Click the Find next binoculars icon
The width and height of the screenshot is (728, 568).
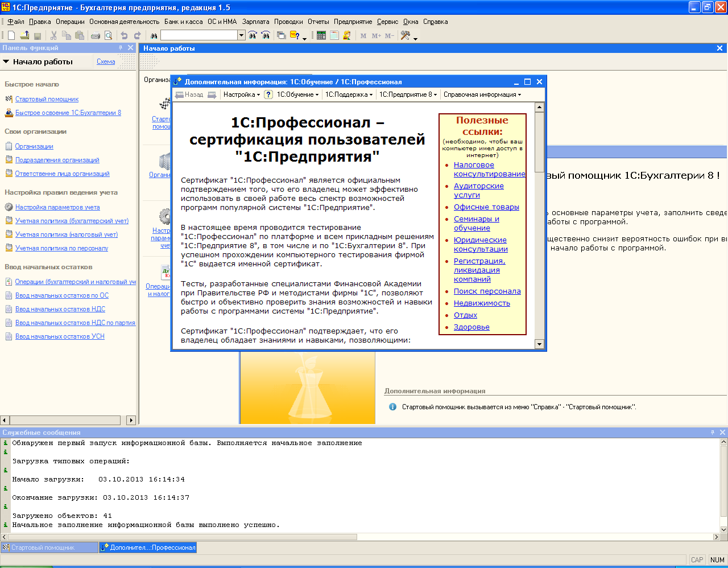point(253,35)
